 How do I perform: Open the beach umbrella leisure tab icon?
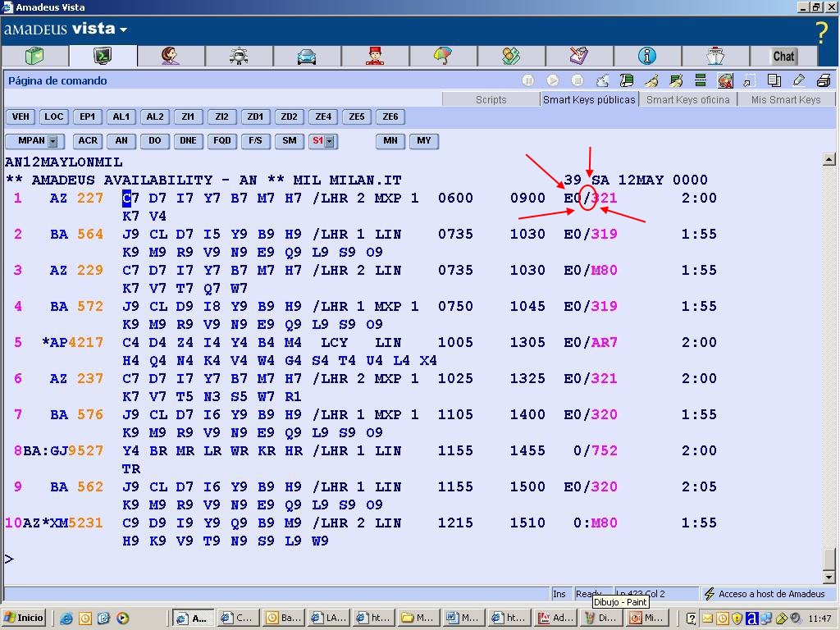pos(442,56)
